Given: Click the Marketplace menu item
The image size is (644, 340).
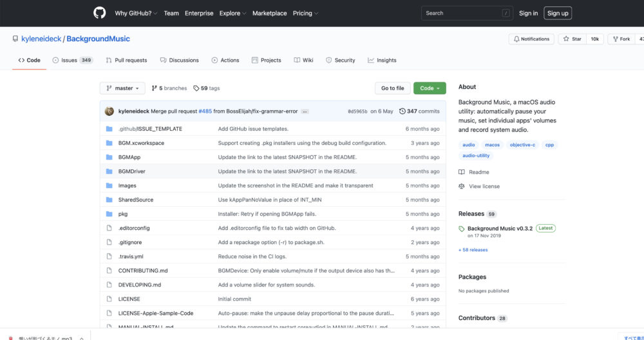Looking at the screenshot, I should [269, 13].
